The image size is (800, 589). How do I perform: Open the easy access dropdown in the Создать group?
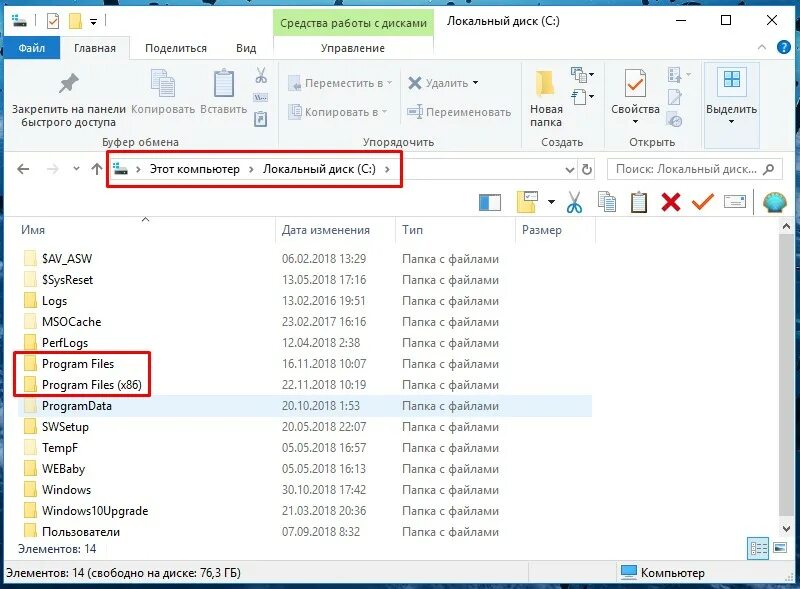coord(583,96)
